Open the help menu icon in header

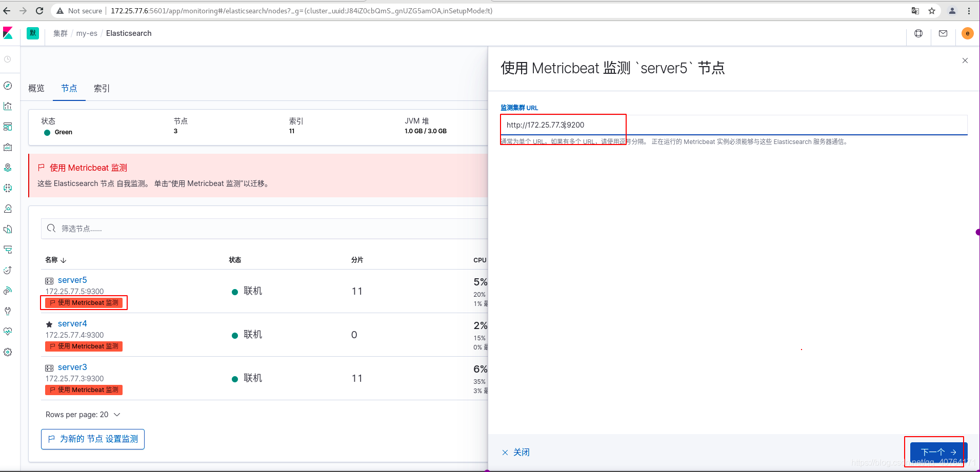click(918, 33)
